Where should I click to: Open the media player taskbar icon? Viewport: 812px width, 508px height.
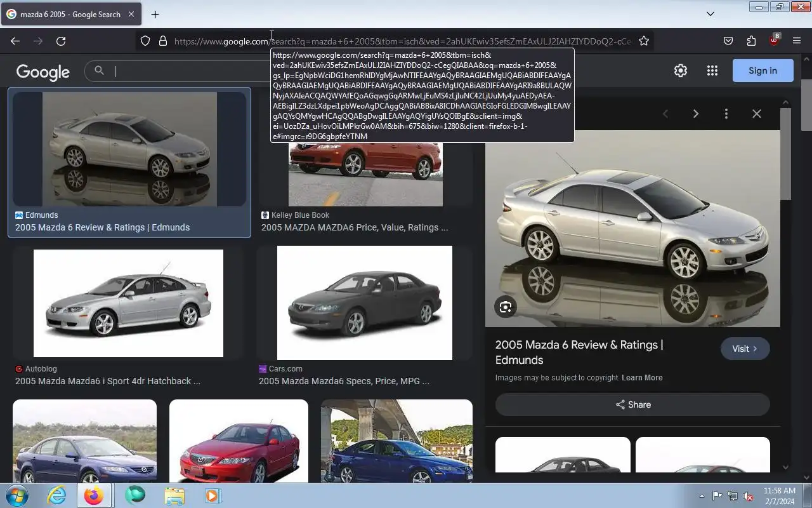coord(212,495)
